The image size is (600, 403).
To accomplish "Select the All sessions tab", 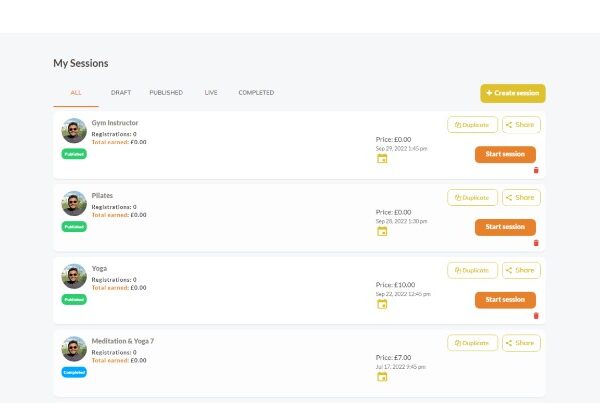I will (x=76, y=93).
